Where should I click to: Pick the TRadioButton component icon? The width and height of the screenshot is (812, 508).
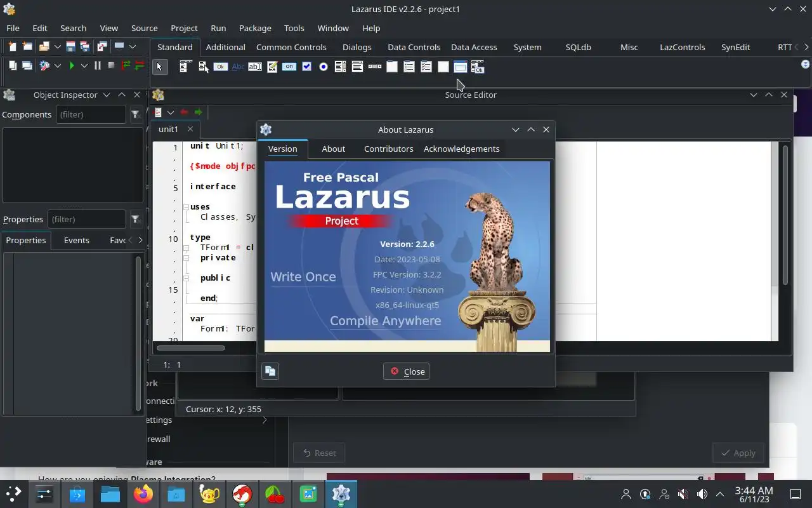pos(324,67)
